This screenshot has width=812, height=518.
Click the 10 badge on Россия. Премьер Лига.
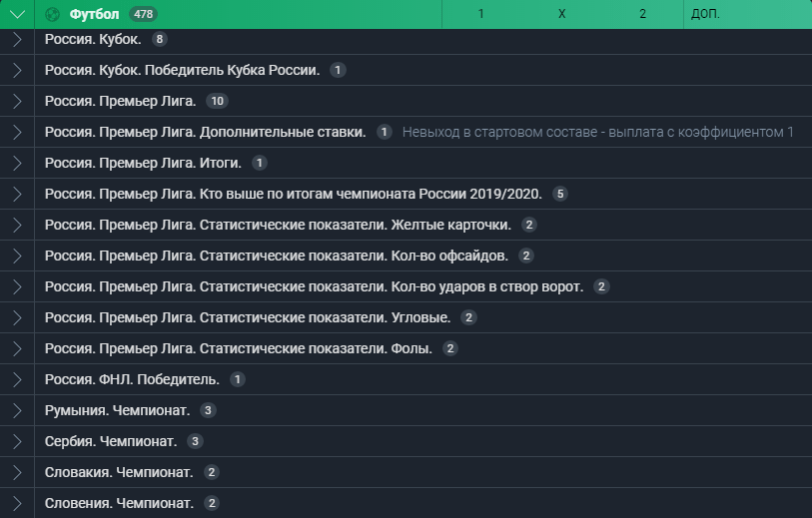click(217, 101)
